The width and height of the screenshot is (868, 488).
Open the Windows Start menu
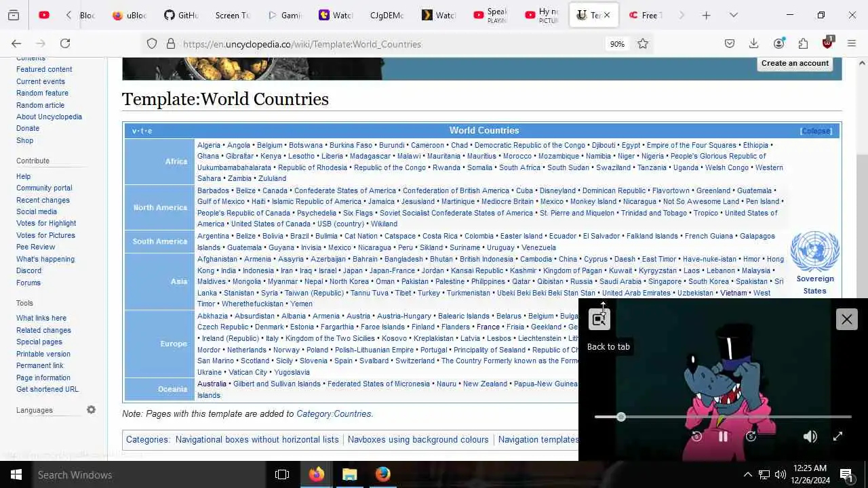16,474
